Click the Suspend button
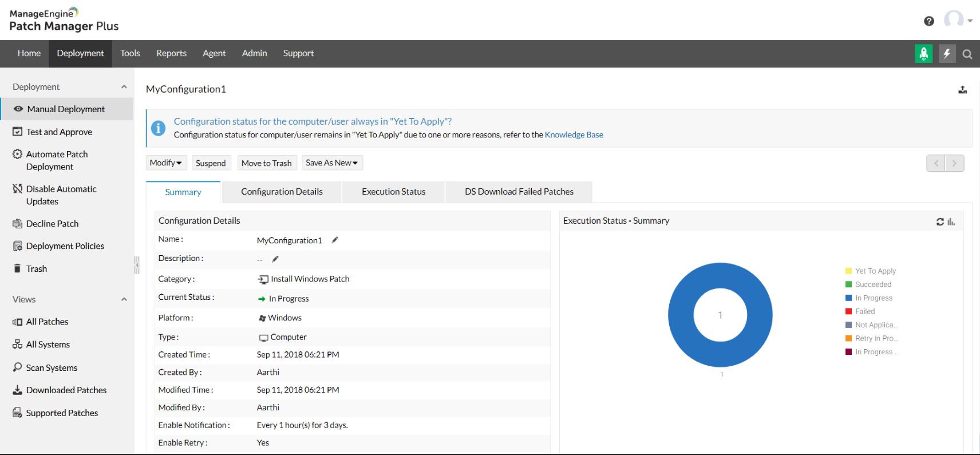Screen dimensions: 980x455 (x=211, y=163)
